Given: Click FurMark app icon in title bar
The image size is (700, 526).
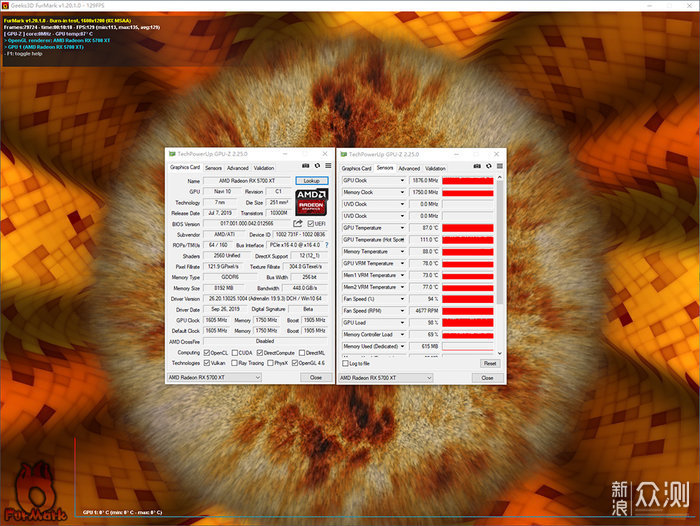Looking at the screenshot, I should (x=5, y=5).
